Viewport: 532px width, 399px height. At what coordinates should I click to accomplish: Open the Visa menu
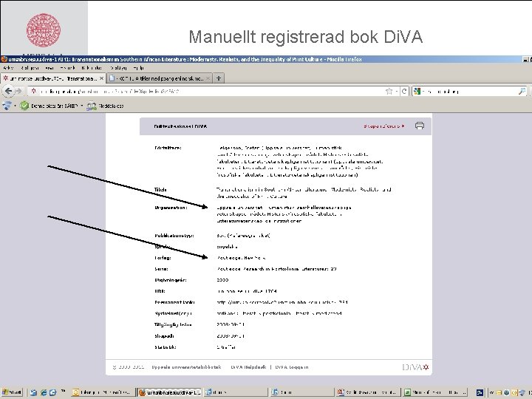pyautogui.click(x=50, y=68)
